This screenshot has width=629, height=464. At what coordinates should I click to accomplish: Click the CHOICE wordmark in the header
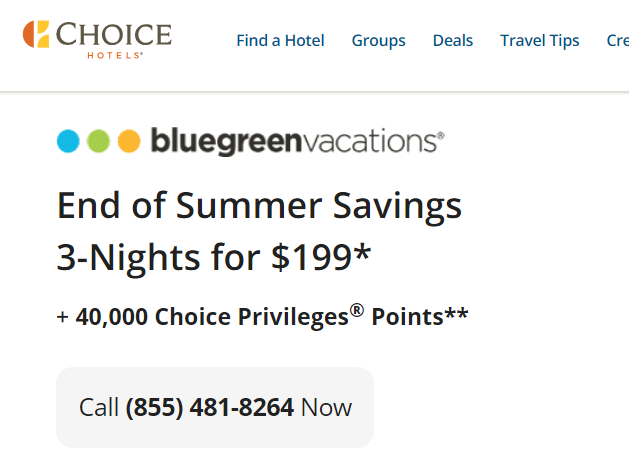pos(114,34)
